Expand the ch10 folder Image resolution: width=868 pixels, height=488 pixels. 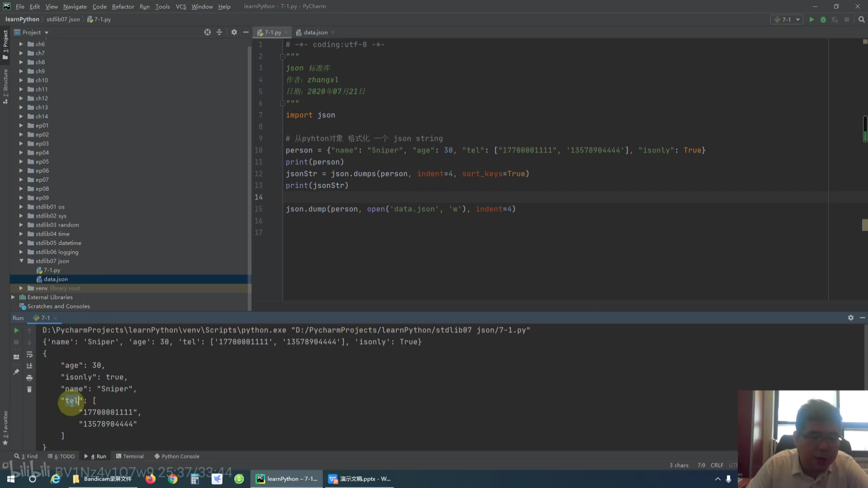[x=21, y=80]
